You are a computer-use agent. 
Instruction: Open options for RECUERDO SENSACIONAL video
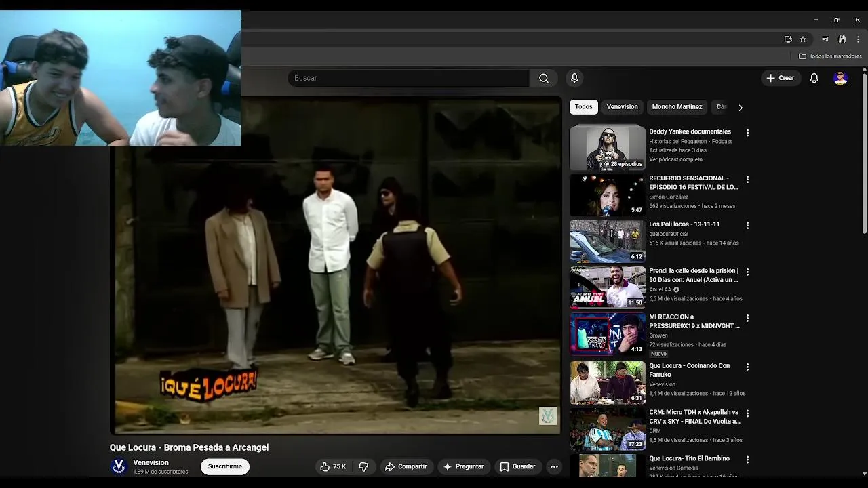[747, 180]
